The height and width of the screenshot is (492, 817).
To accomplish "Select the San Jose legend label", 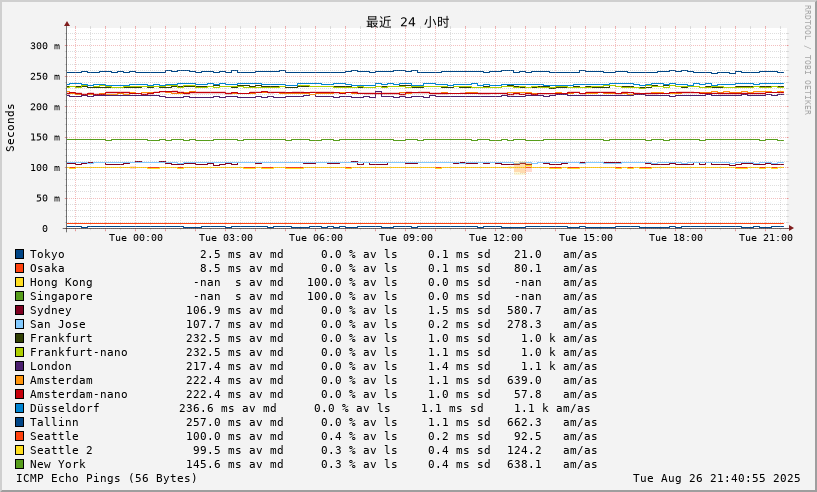I will (57, 325).
